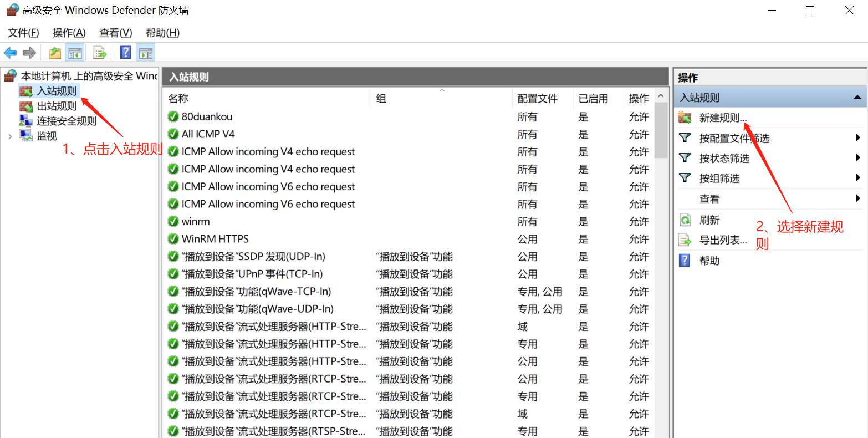Click 按状态筛选 action label
Viewport: 868px width, 438px height.
point(724,158)
